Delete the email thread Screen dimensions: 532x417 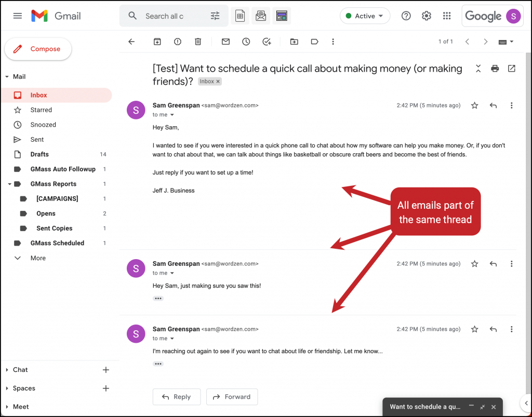click(x=198, y=42)
